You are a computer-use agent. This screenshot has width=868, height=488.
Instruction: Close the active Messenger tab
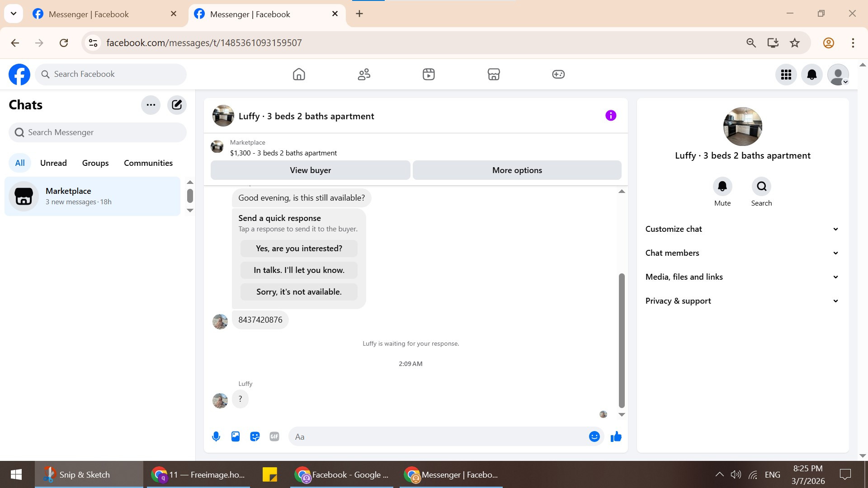pos(335,14)
